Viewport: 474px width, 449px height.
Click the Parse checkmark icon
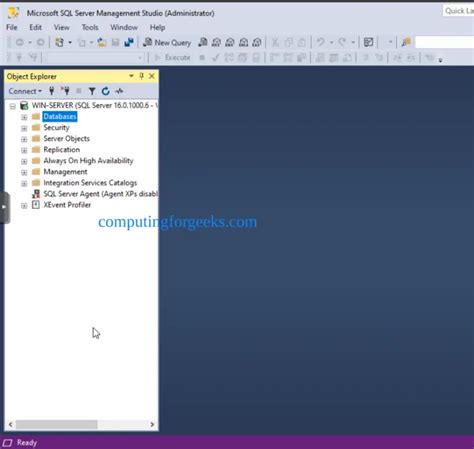click(216, 58)
